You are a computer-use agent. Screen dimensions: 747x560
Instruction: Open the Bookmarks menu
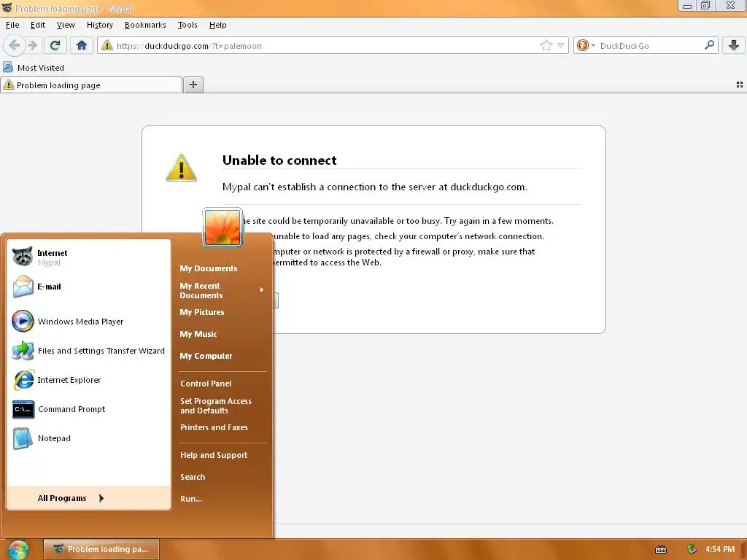[x=145, y=25]
